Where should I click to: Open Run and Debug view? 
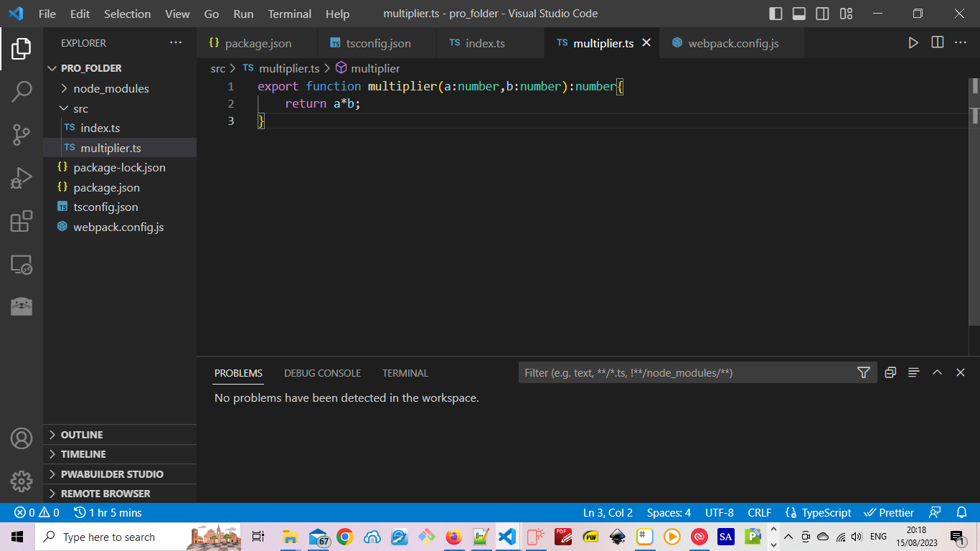coord(22,177)
